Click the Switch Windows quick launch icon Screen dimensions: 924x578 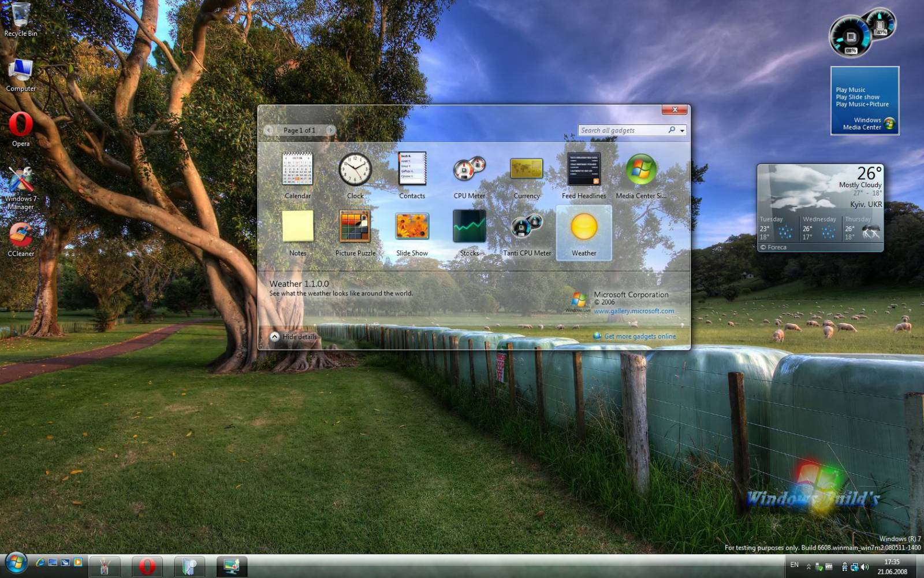pos(65,562)
